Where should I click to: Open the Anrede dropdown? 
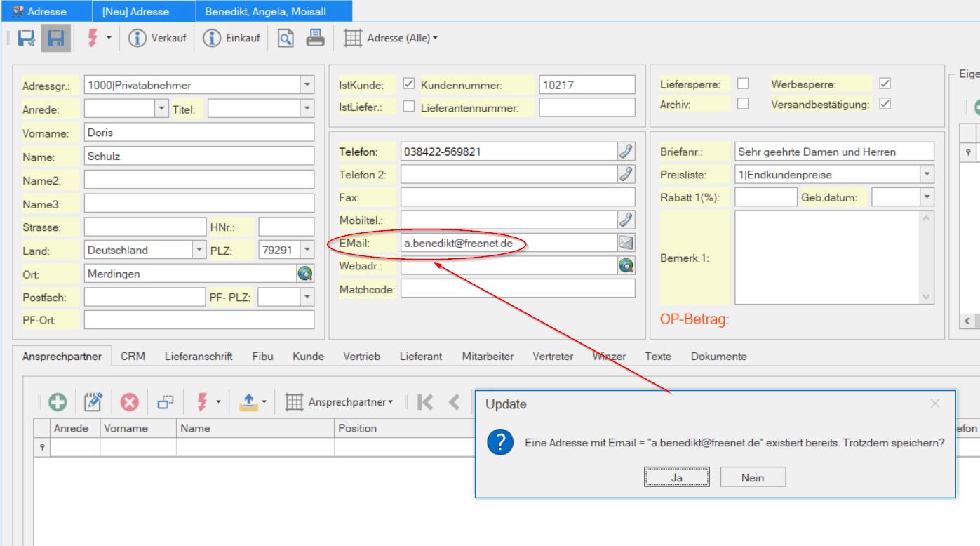click(x=163, y=108)
